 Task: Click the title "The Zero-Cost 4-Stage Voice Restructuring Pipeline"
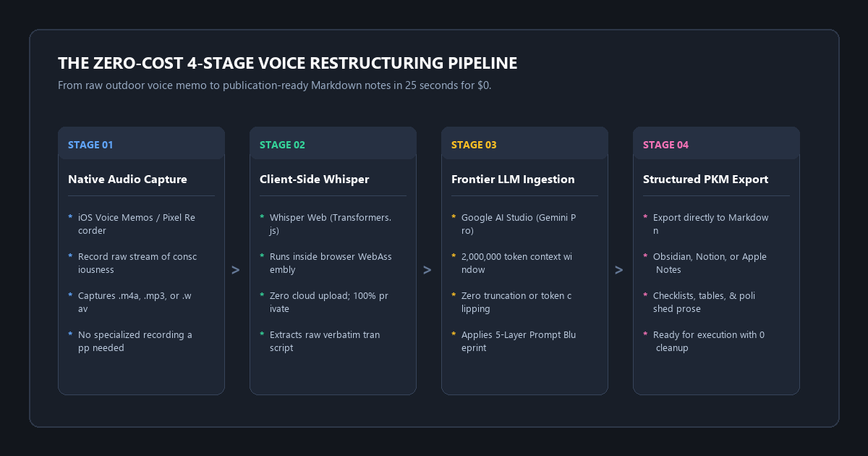288,63
